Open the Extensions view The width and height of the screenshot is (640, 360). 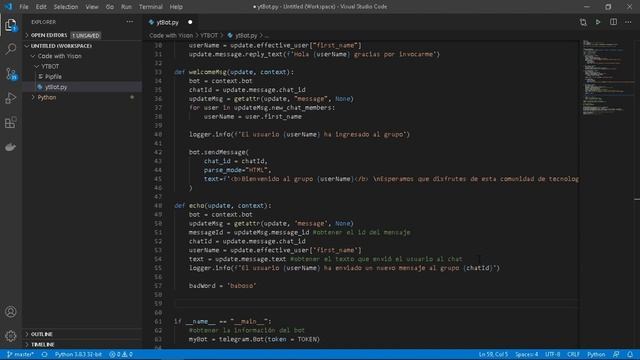[x=11, y=122]
